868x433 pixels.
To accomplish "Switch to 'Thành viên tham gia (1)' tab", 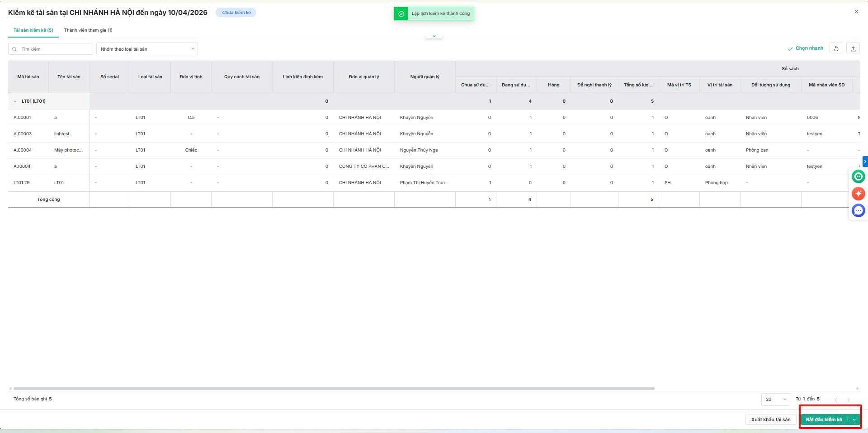I will point(88,30).
